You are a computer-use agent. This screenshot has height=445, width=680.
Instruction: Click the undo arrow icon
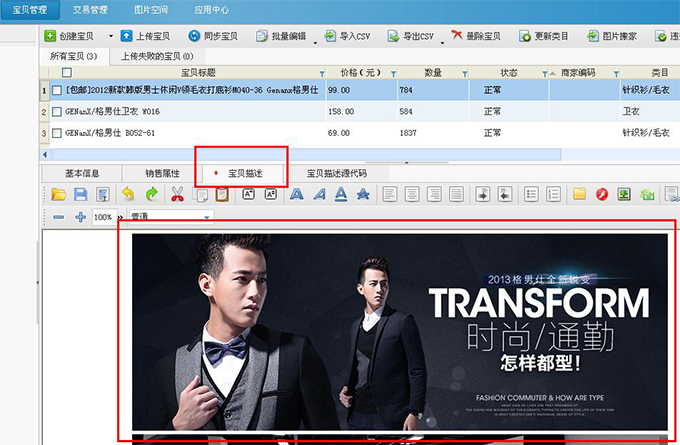(x=127, y=194)
